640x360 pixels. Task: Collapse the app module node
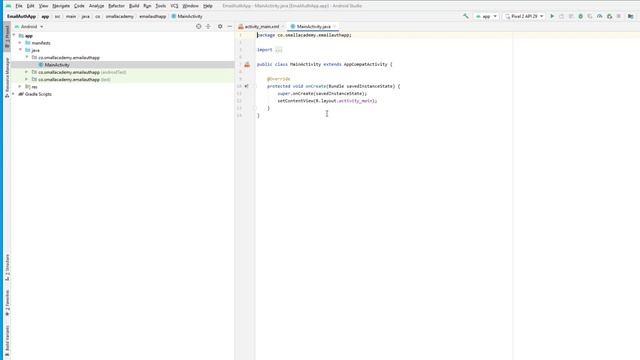[14, 36]
